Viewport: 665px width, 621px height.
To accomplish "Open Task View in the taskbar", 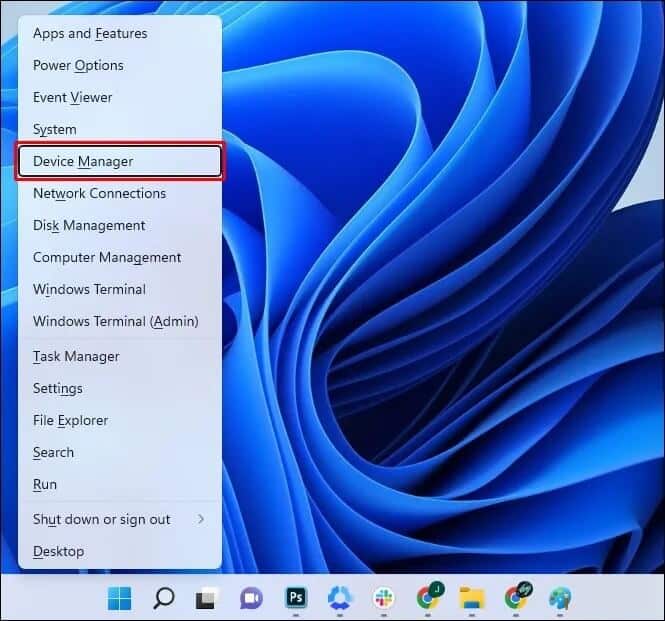I will (207, 599).
